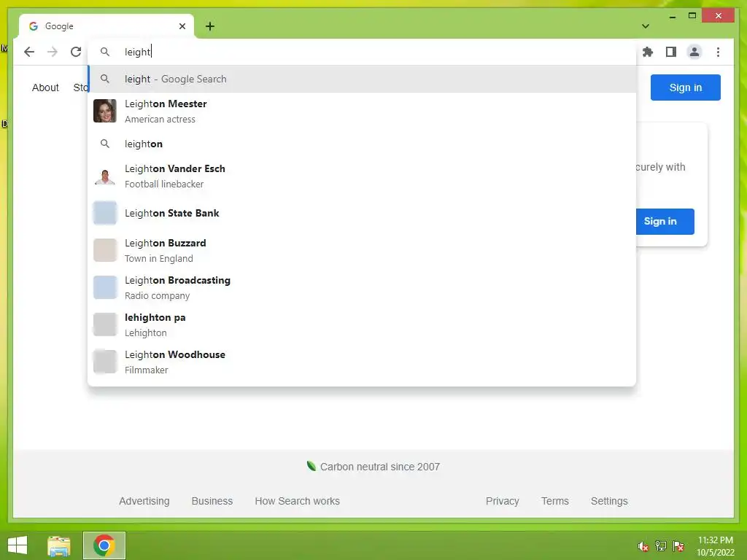Viewport: 747px width, 560px height.
Task: Click the 'Town in England' subtitle text
Action: (158, 259)
